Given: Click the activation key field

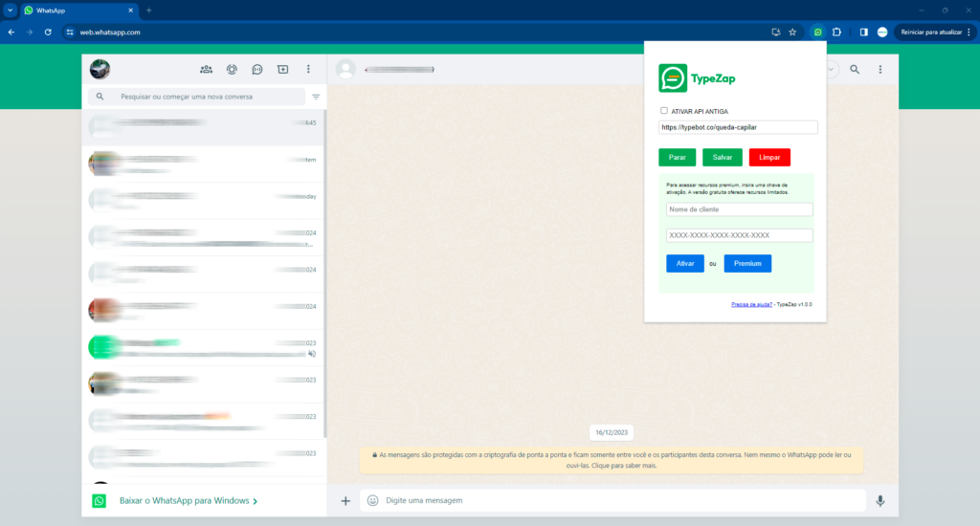Looking at the screenshot, I should (740, 235).
